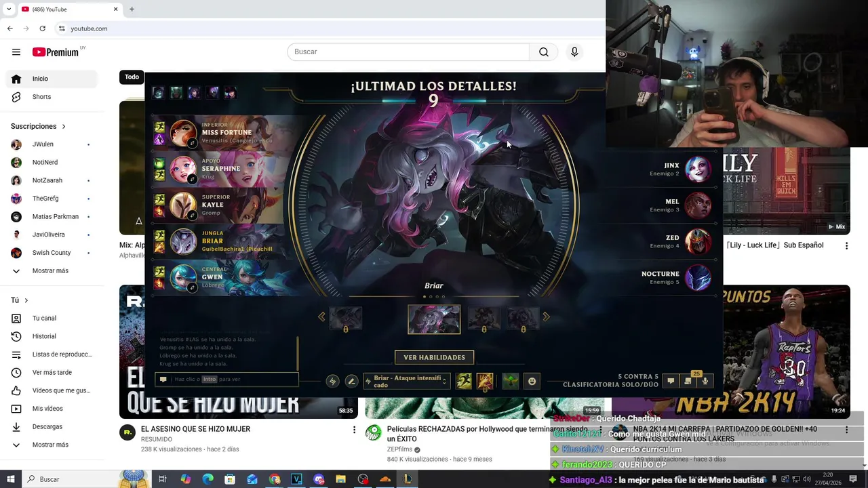Open Swish County channel subscription
This screenshot has height=488, width=868.
52,253
